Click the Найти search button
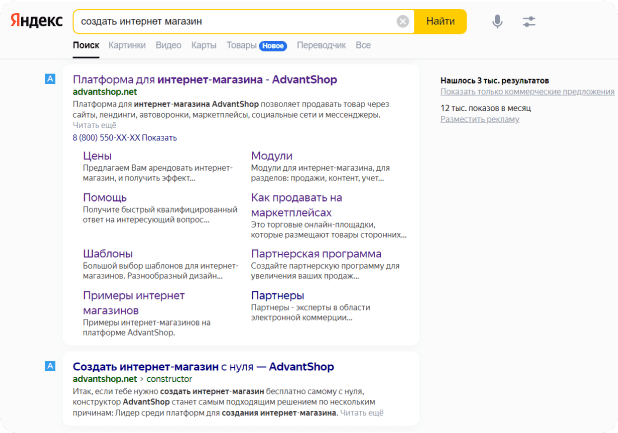The image size is (618, 433). click(x=440, y=21)
